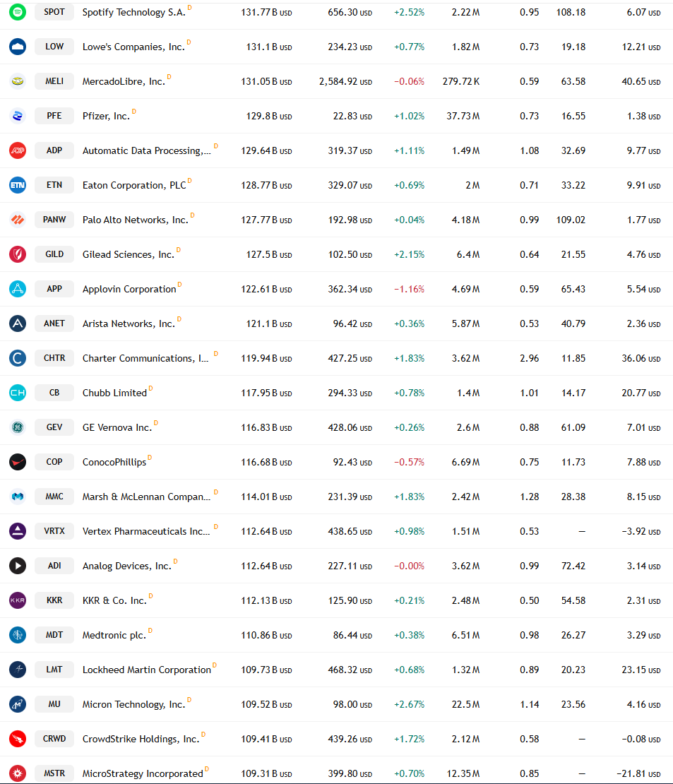The image size is (673, 784).
Task: Click the GE Vernova logo icon
Action: pos(18,427)
